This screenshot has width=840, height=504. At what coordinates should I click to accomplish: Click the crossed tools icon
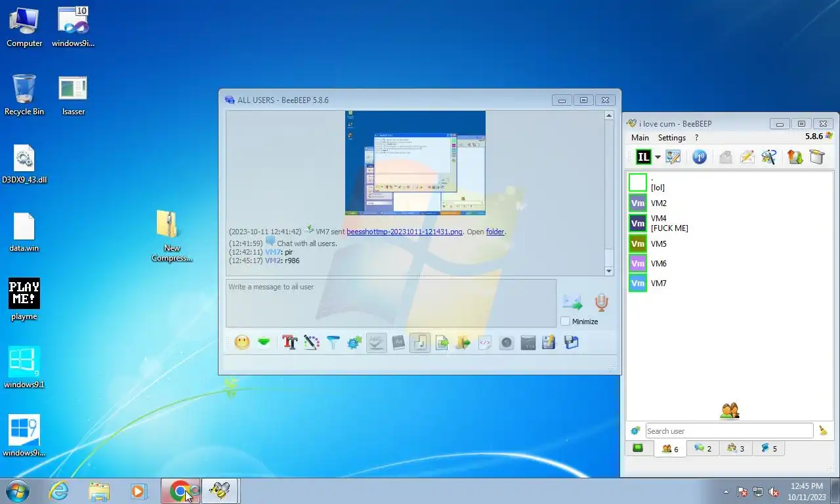[x=769, y=157]
